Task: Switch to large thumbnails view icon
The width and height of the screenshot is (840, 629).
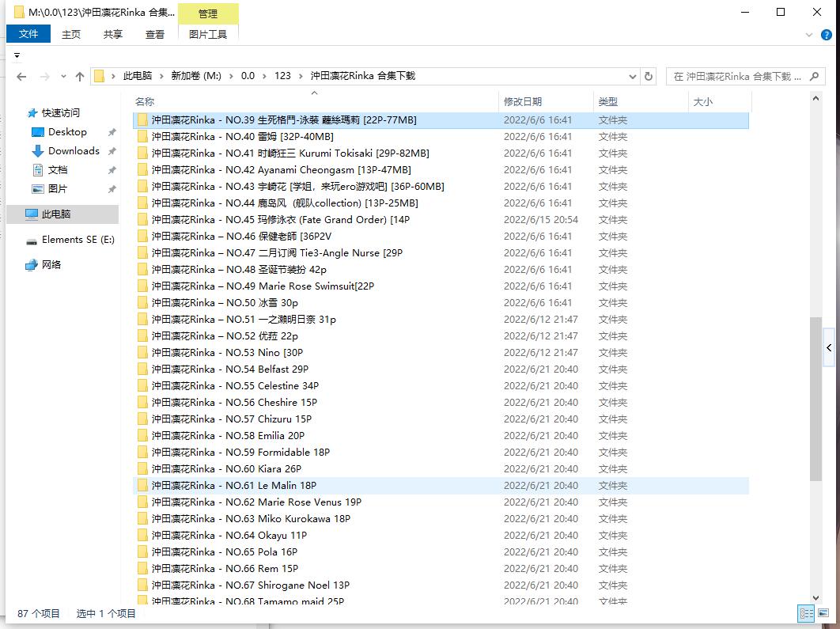Action: 823,613
